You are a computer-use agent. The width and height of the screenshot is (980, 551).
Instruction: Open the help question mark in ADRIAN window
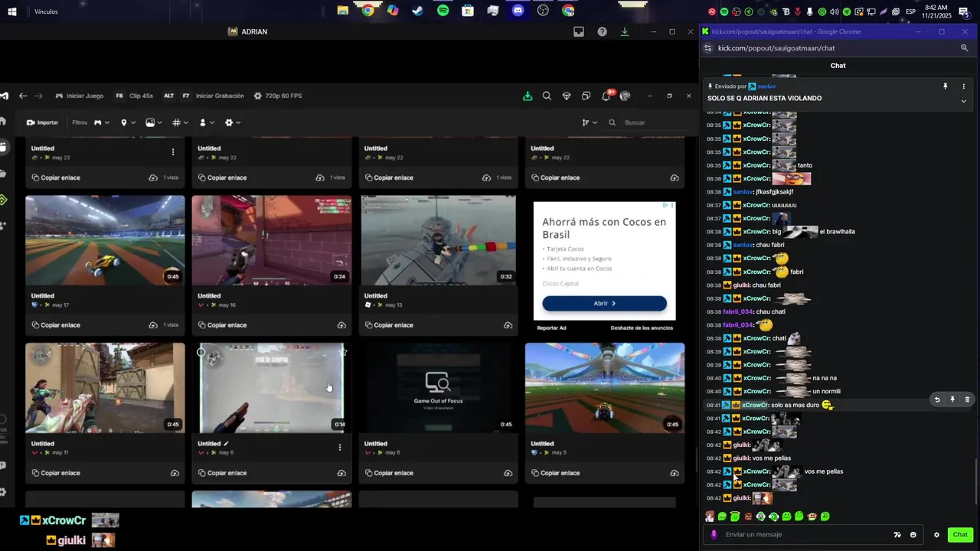pyautogui.click(x=603, y=31)
